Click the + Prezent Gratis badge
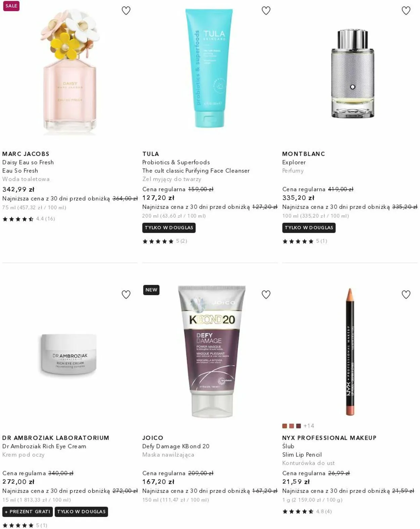Image resolution: width=420 pixels, height=529 pixels. click(28, 512)
